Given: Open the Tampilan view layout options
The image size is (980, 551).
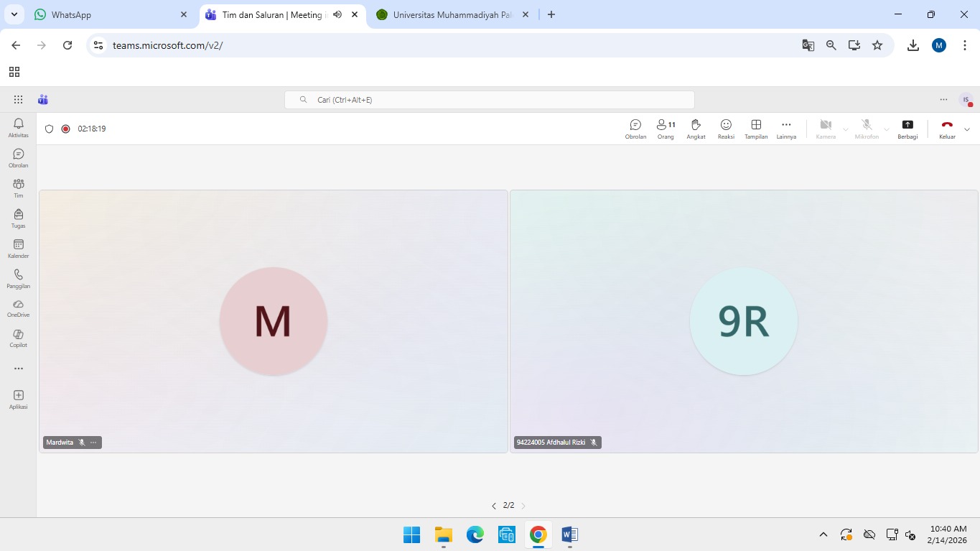Looking at the screenshot, I should (x=756, y=129).
